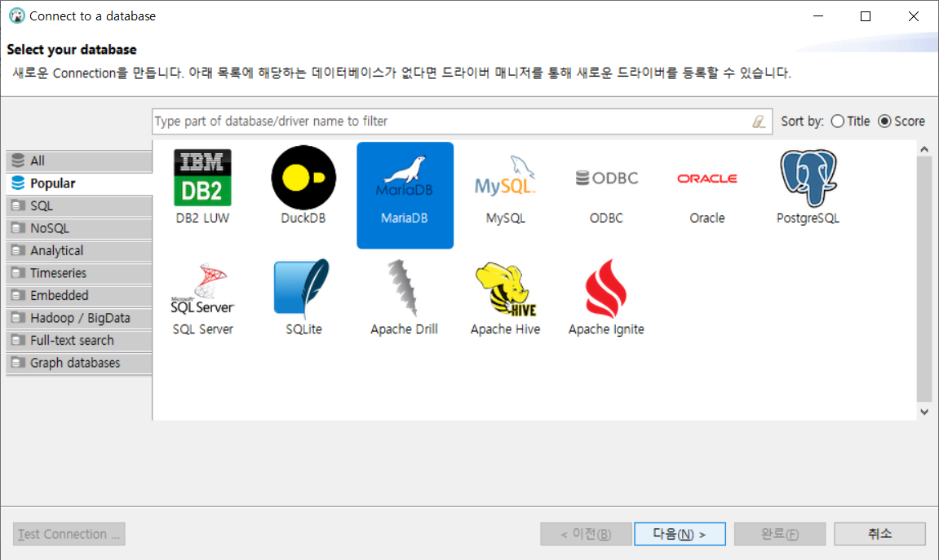Click the database list scrollbar thumb
The image size is (939, 560).
click(x=924, y=278)
